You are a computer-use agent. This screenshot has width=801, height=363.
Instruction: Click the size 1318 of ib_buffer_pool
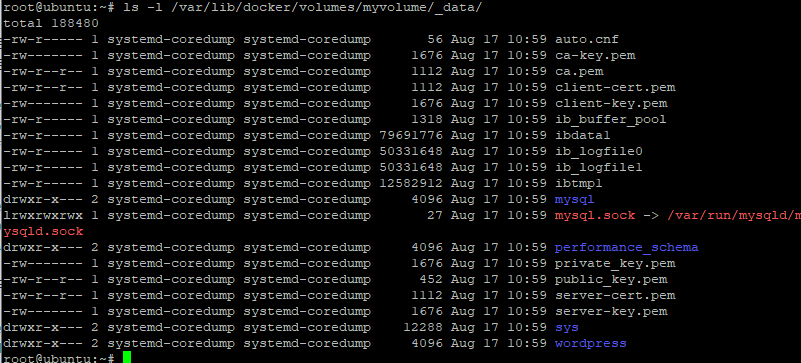(427, 119)
